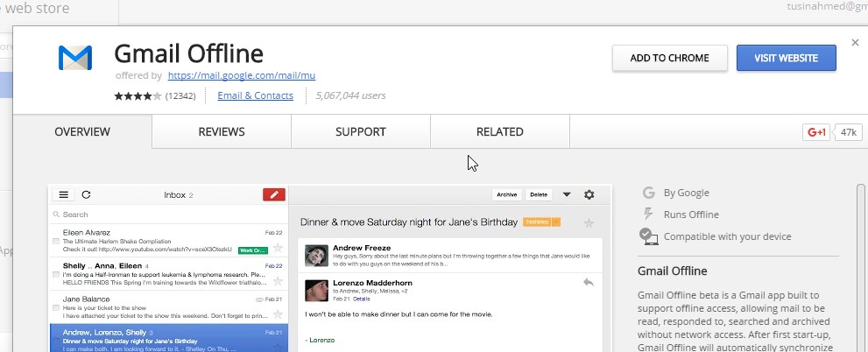868x352 pixels.
Task: Click the (12342) ratings count
Action: (180, 95)
